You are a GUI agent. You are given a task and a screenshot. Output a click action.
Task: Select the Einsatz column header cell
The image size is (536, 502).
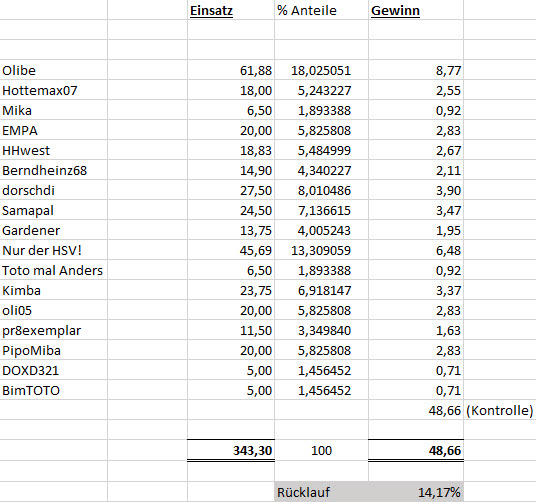(x=231, y=10)
